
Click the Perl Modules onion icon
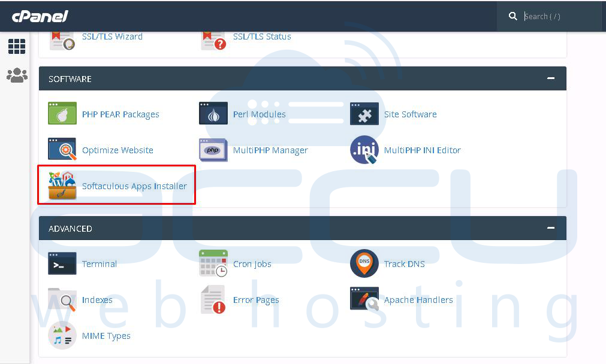[x=213, y=113]
